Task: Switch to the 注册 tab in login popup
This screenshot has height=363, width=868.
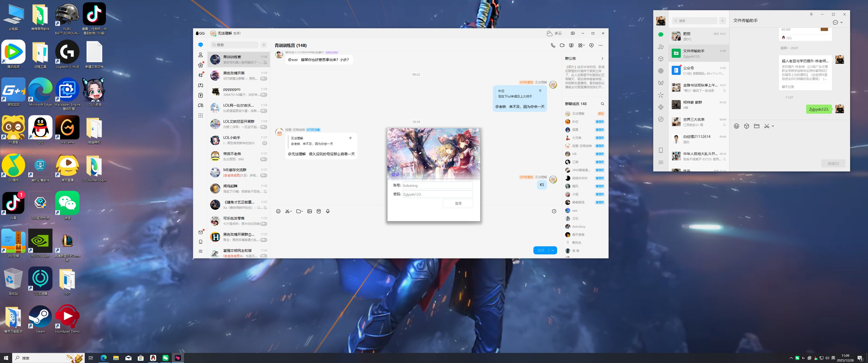Action: (x=406, y=174)
